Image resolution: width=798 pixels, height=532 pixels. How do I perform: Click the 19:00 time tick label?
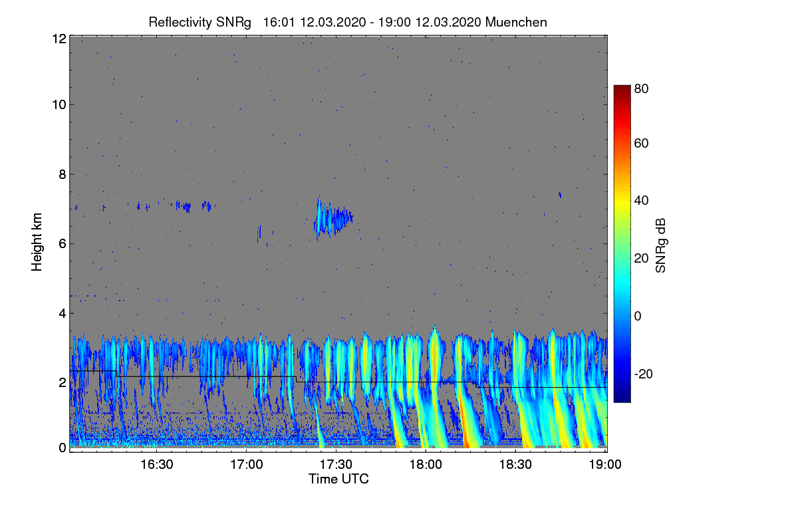click(x=604, y=464)
